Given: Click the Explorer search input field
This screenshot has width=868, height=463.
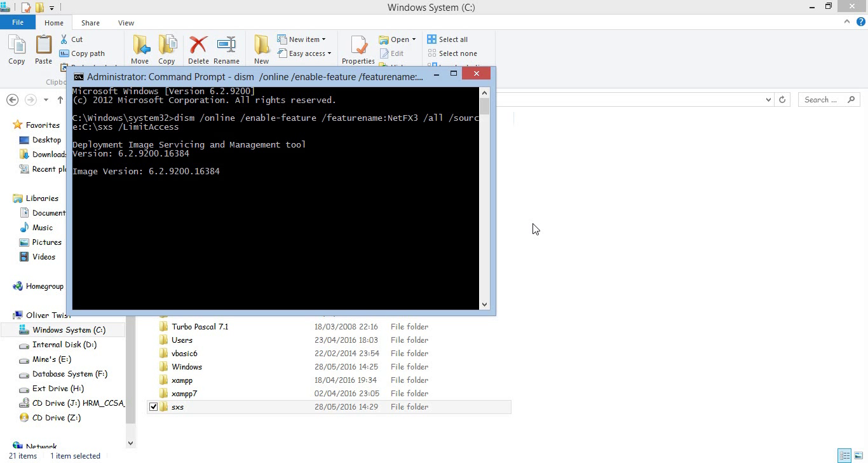Looking at the screenshot, I should coord(822,100).
